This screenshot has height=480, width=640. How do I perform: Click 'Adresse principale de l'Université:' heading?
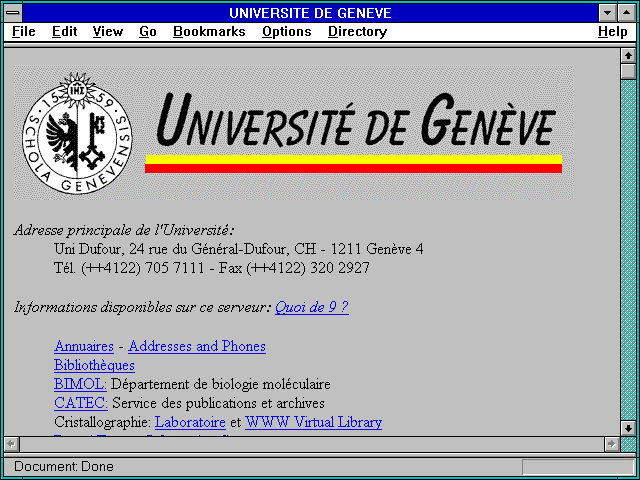(x=124, y=231)
